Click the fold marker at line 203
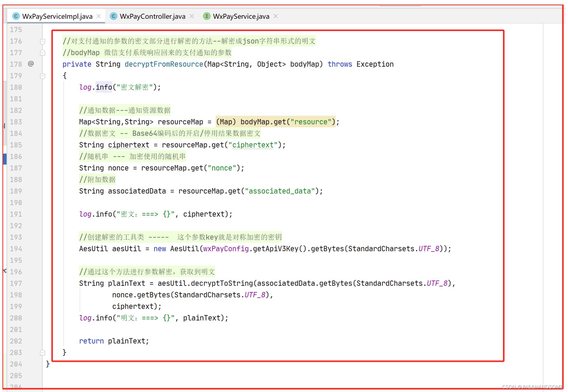Viewport: 568px width, 392px height. coord(42,352)
